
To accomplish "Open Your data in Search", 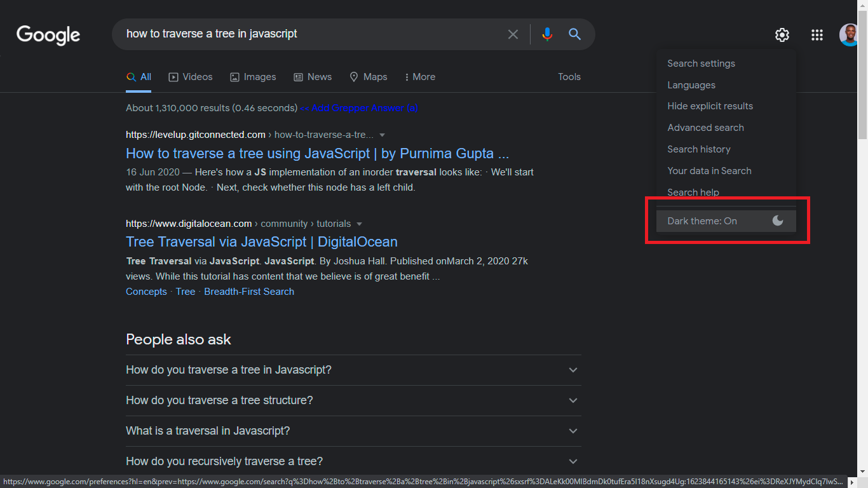I will click(726, 171).
